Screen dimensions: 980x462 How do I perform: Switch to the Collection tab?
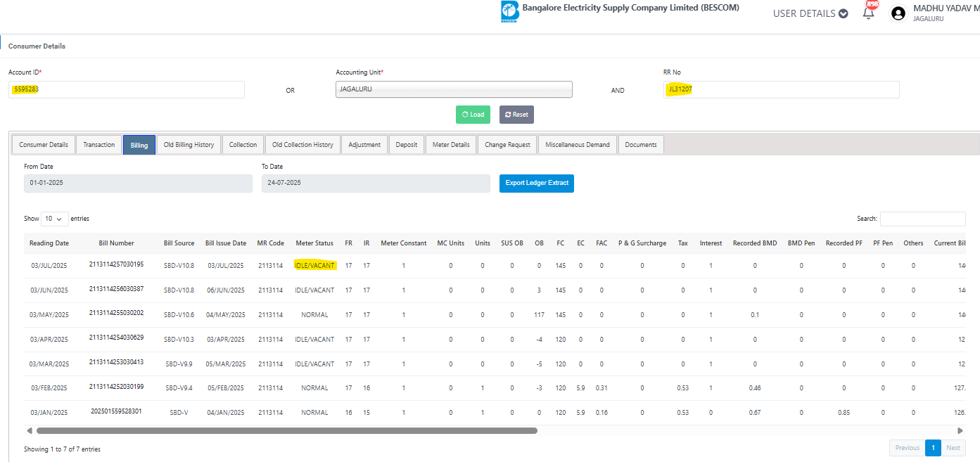pos(243,145)
